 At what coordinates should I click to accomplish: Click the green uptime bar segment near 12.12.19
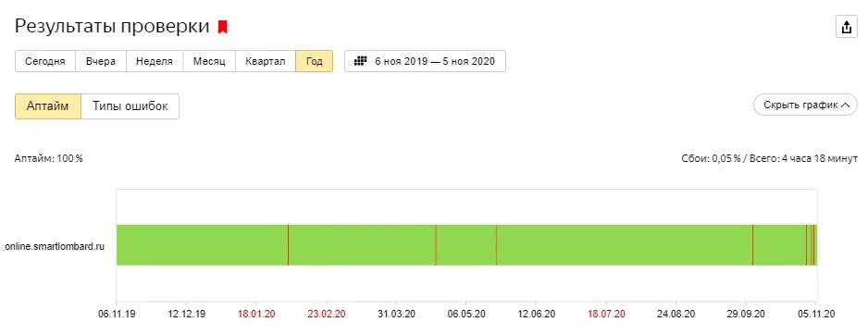pos(187,245)
